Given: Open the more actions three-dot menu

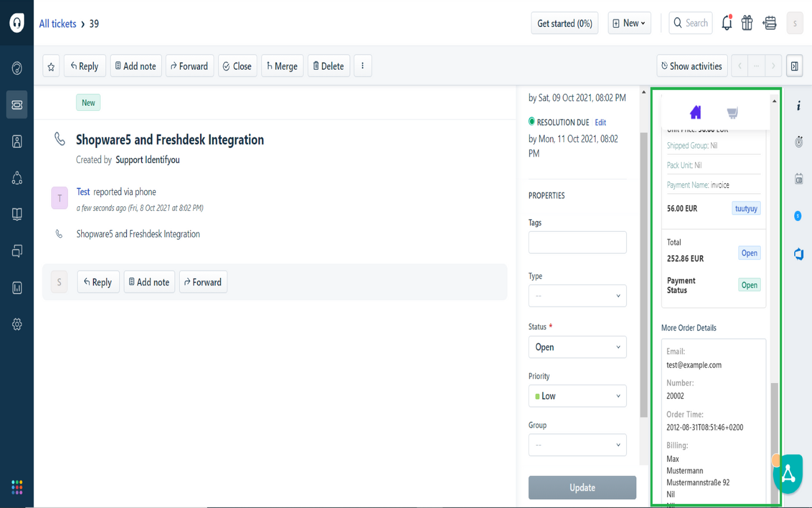Looking at the screenshot, I should click(362, 66).
